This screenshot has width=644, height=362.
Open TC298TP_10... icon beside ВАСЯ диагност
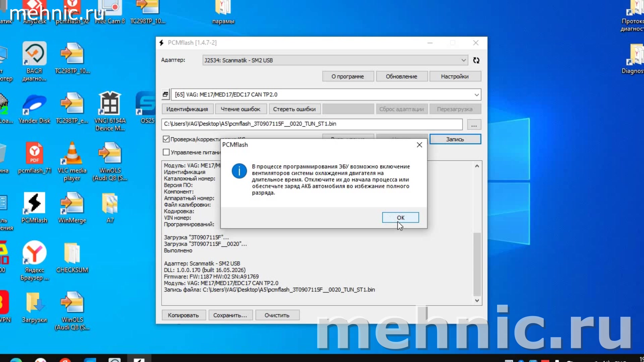(72, 58)
